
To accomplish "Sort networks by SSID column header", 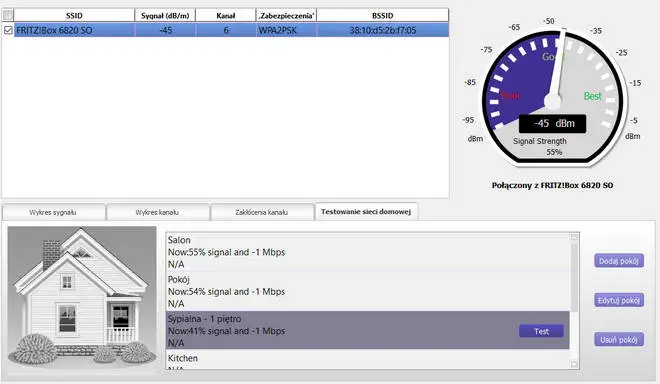I will point(74,16).
